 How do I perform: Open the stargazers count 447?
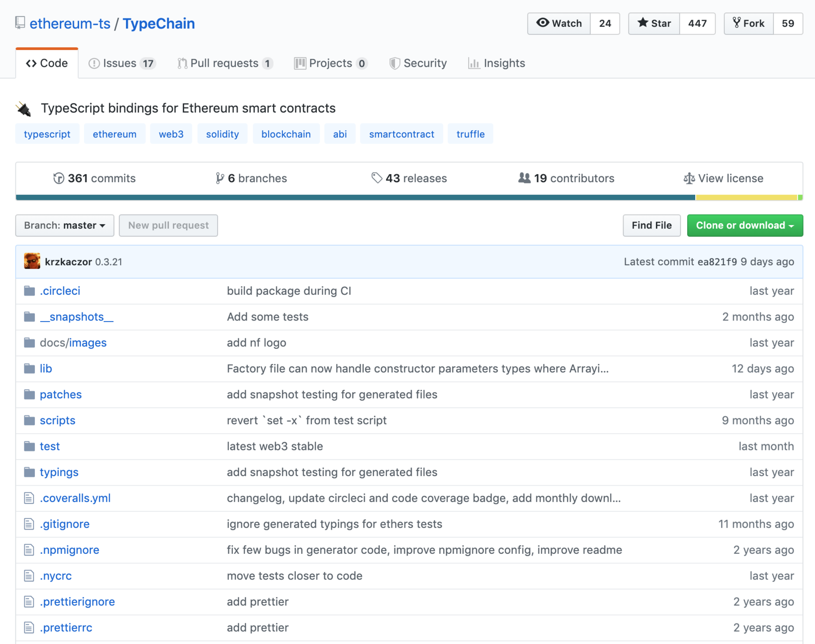point(697,23)
